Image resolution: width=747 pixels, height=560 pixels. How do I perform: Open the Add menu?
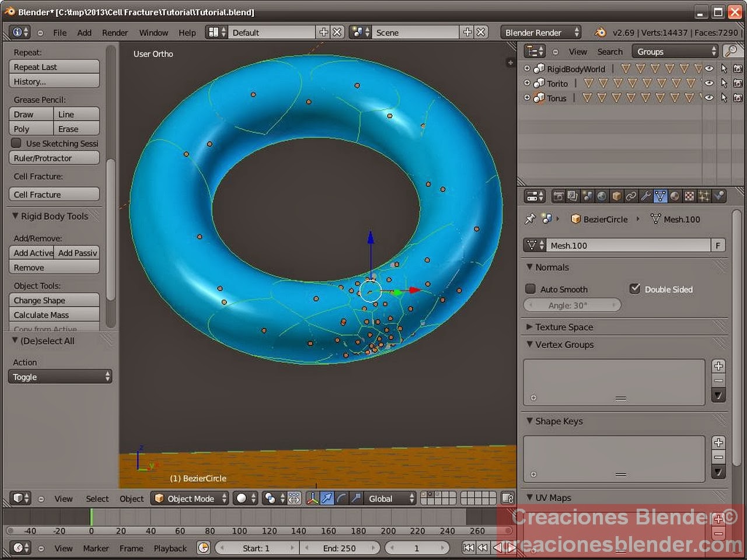pyautogui.click(x=84, y=32)
